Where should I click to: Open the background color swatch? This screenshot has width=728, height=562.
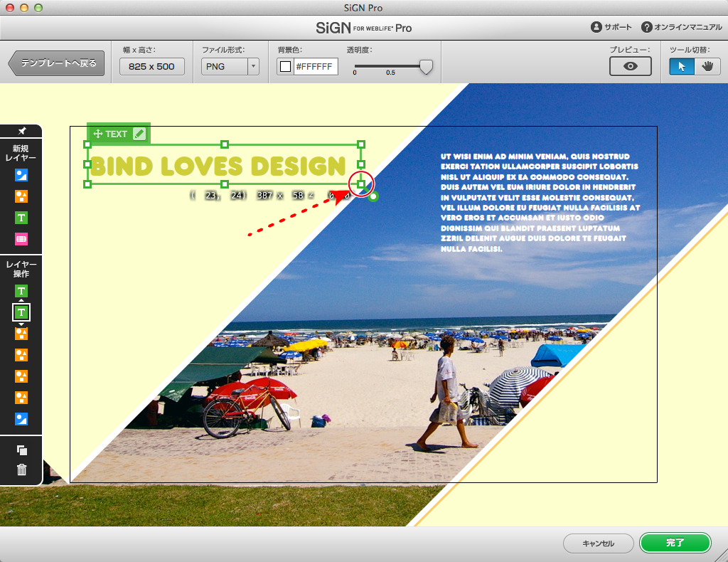pyautogui.click(x=286, y=66)
